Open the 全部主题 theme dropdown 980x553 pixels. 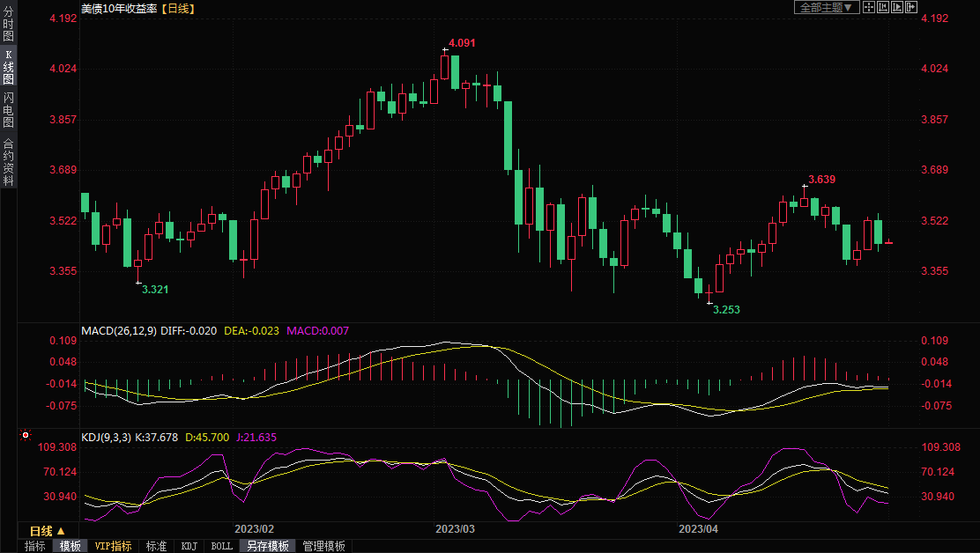(x=827, y=7)
